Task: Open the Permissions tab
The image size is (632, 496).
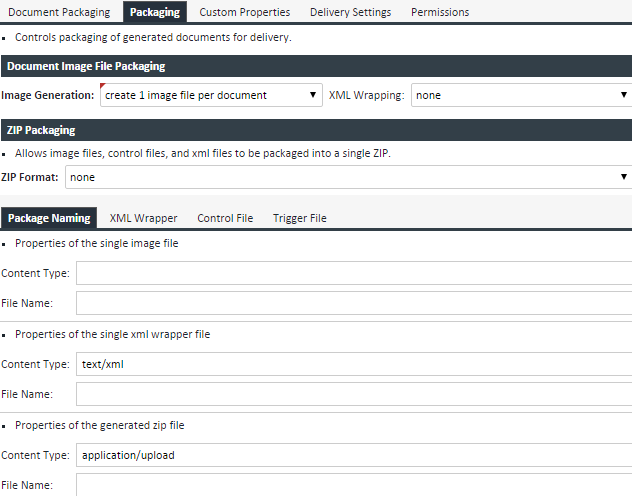Action: pos(440,12)
